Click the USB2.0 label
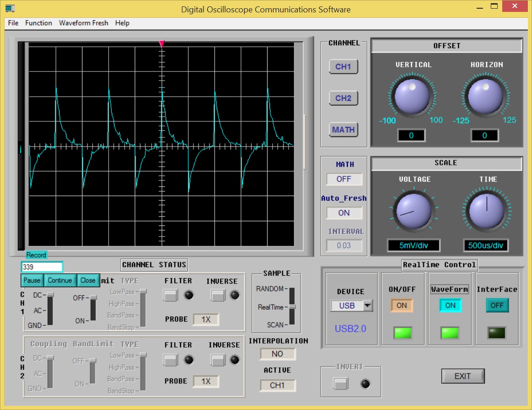The image size is (532, 410). point(351,328)
